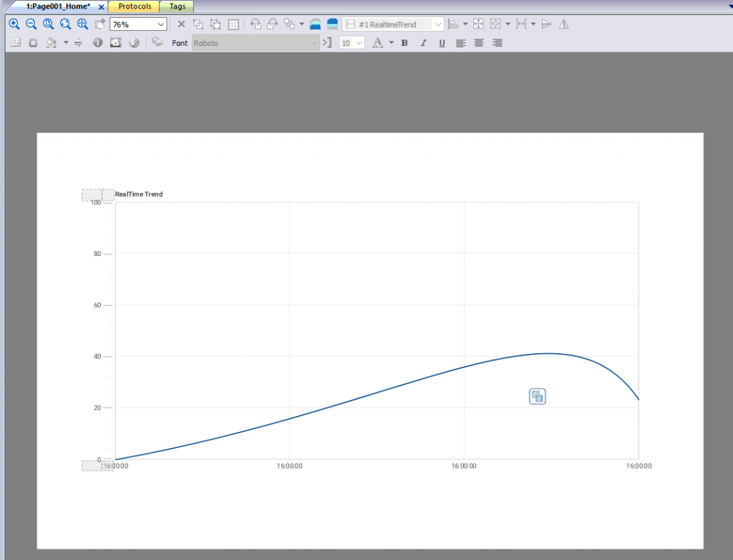Click the font color A icon
Image resolution: width=733 pixels, height=560 pixels.
[378, 43]
